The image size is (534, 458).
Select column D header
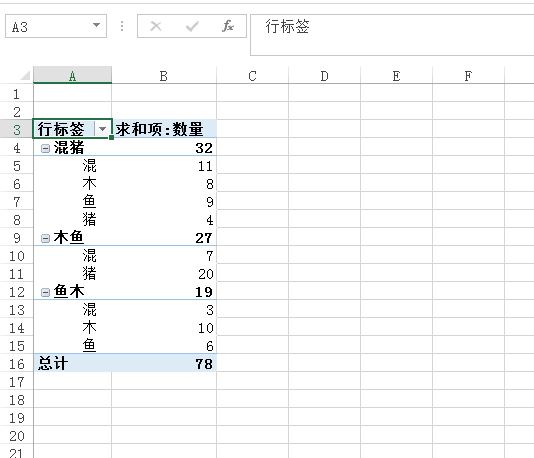pyautogui.click(x=324, y=76)
